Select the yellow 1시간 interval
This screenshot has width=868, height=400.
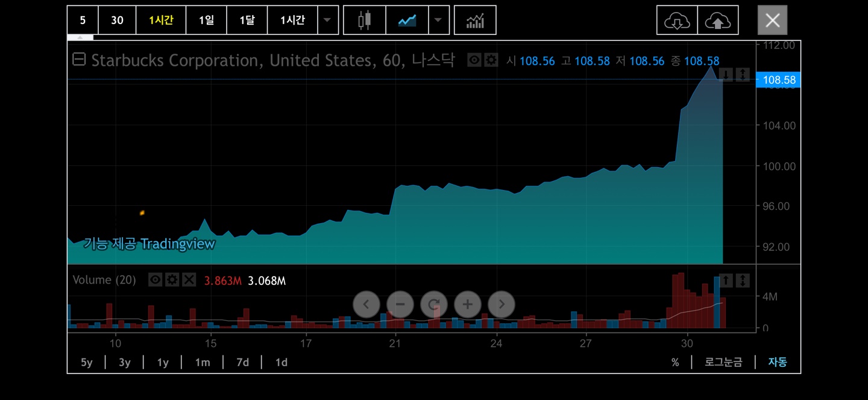[161, 20]
